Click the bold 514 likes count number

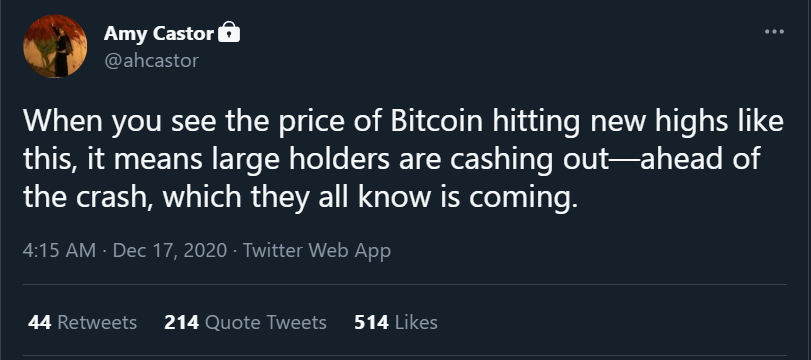(x=371, y=322)
